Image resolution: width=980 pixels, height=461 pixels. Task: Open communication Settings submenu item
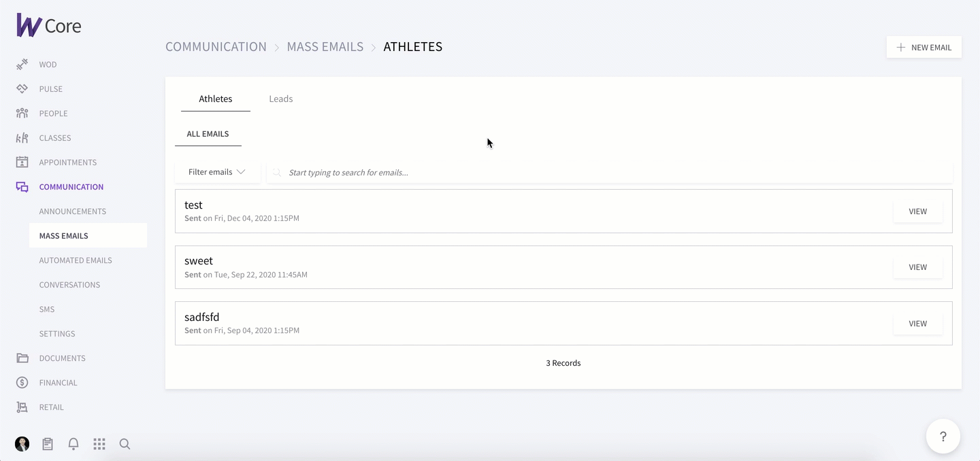click(57, 334)
